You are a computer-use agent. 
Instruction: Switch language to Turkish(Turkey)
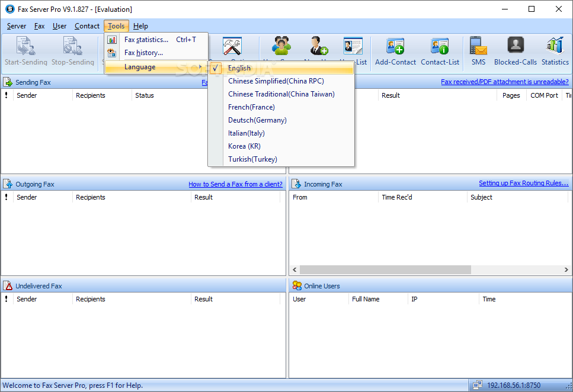pyautogui.click(x=281, y=159)
